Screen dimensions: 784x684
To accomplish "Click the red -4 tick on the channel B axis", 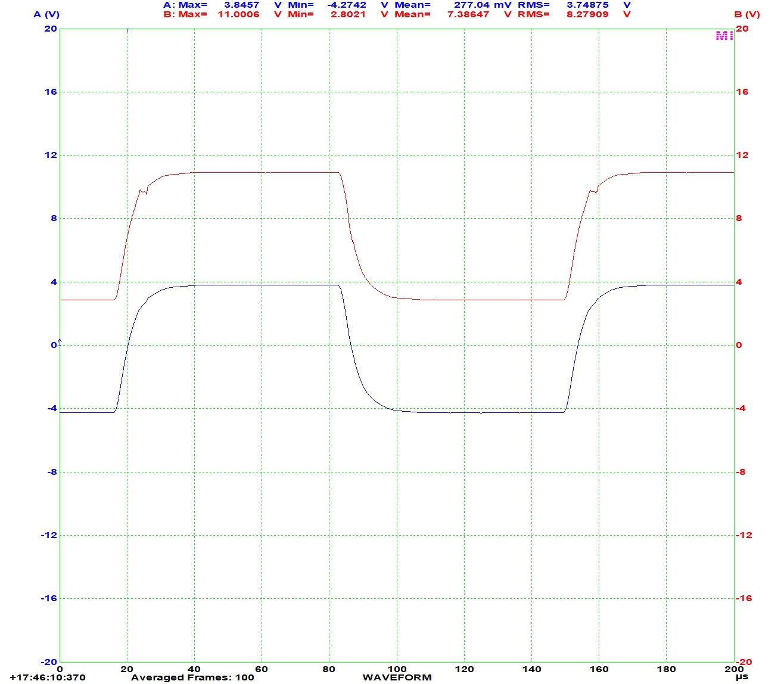I will [x=741, y=408].
